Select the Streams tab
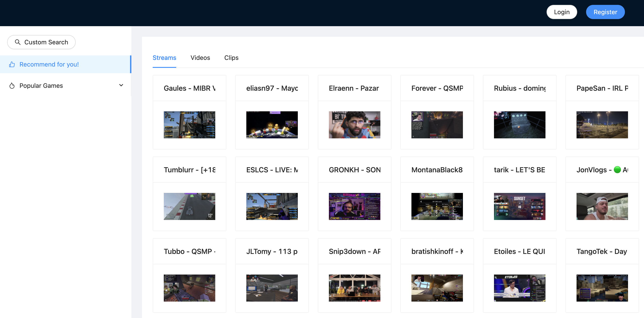 click(164, 58)
